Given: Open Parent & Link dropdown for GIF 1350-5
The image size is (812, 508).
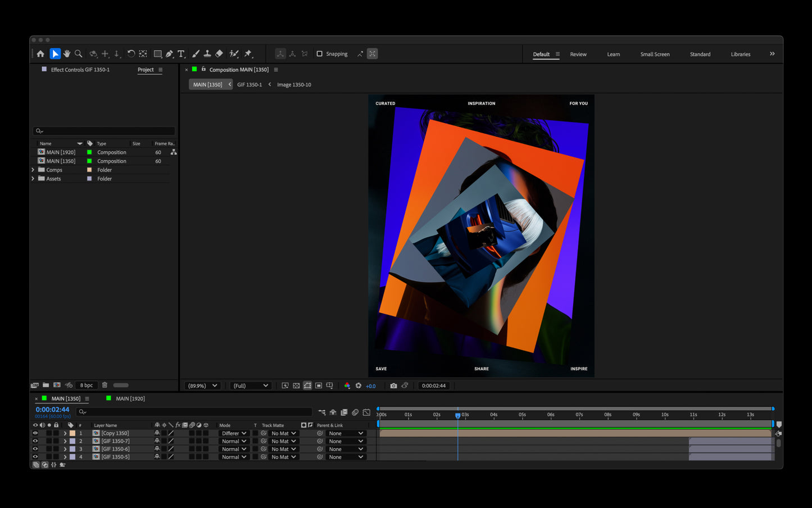Looking at the screenshot, I should tap(346, 457).
